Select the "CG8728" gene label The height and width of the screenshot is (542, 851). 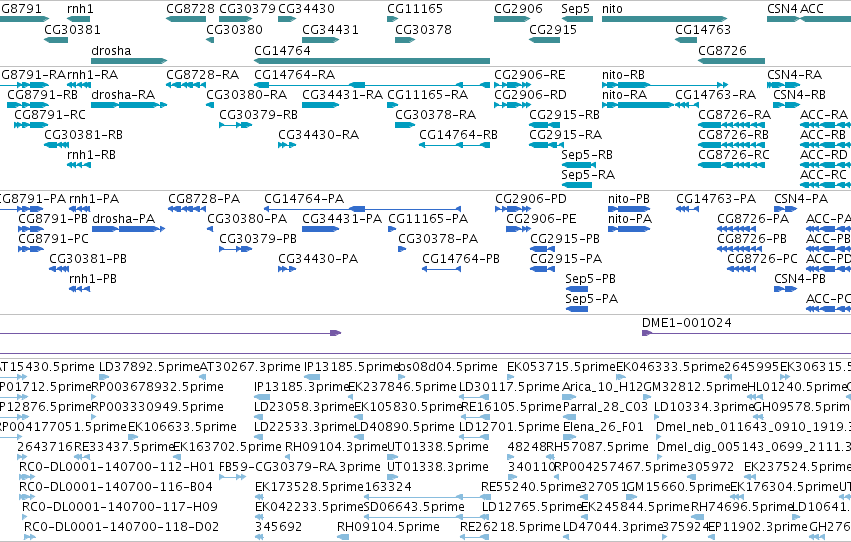pos(190,9)
